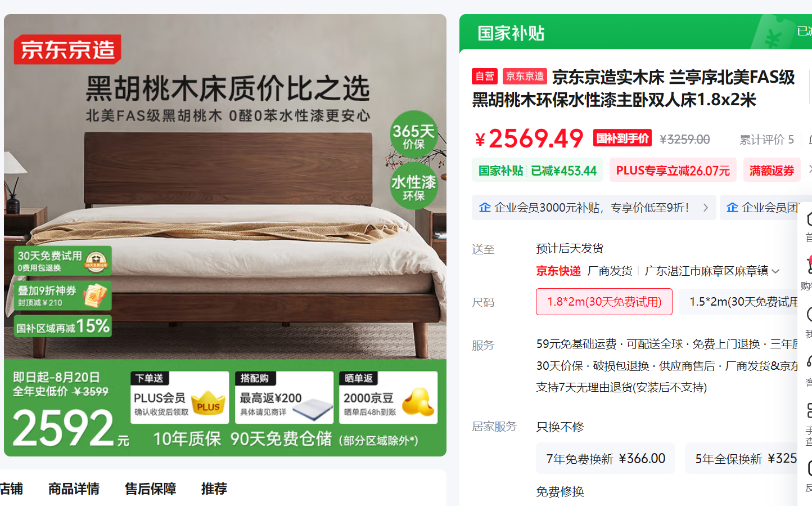This screenshot has height=506, width=812.
Task: Expand more coupons arrow after 满额返券
Action: [810, 169]
